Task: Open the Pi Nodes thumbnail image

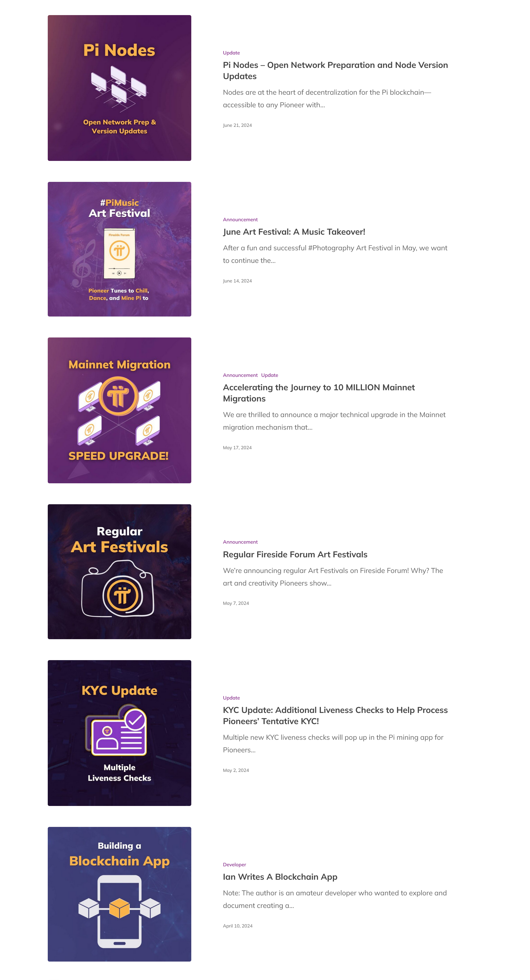Action: coord(120,88)
